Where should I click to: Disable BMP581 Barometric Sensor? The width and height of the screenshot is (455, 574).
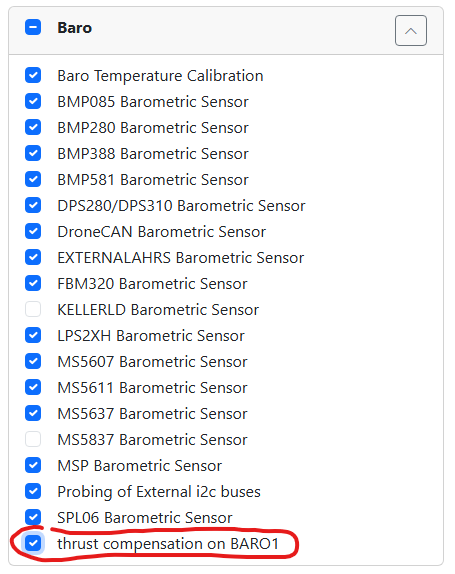coord(33,179)
